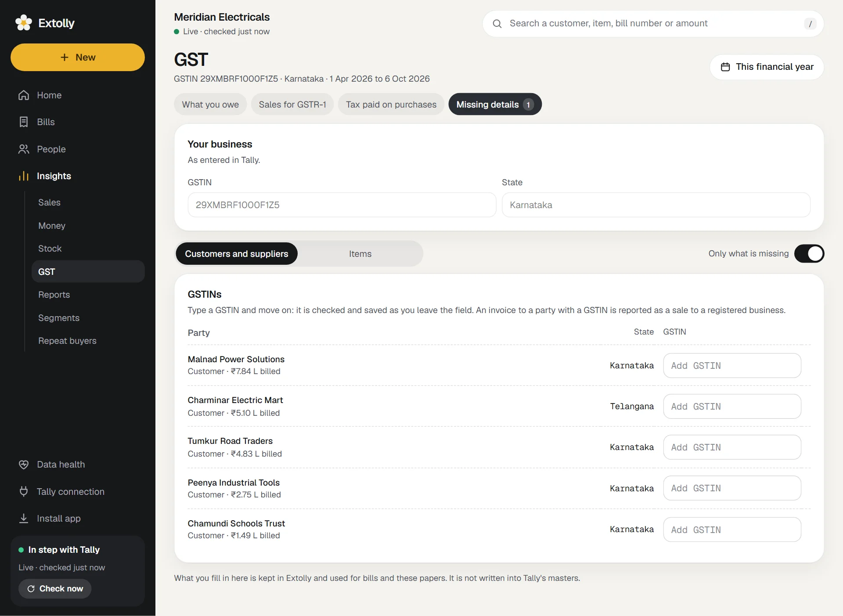
Task: Click the yellow New button
Action: click(78, 57)
